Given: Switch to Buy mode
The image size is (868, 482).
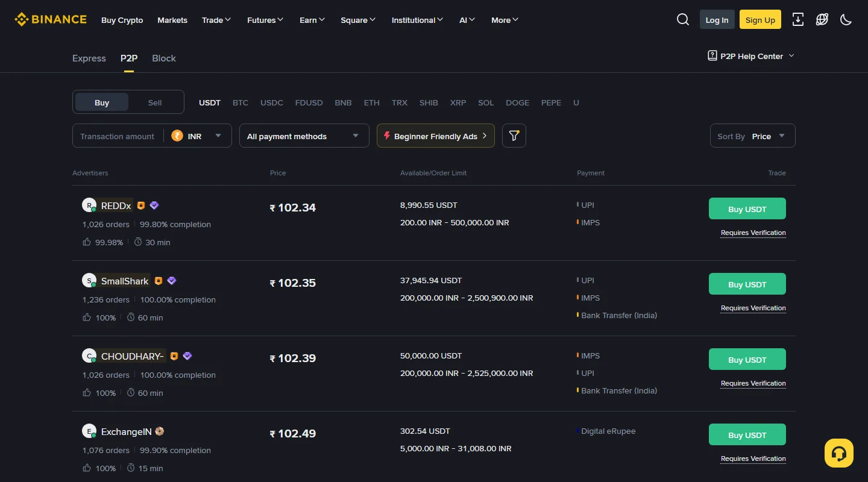Looking at the screenshot, I should [102, 102].
